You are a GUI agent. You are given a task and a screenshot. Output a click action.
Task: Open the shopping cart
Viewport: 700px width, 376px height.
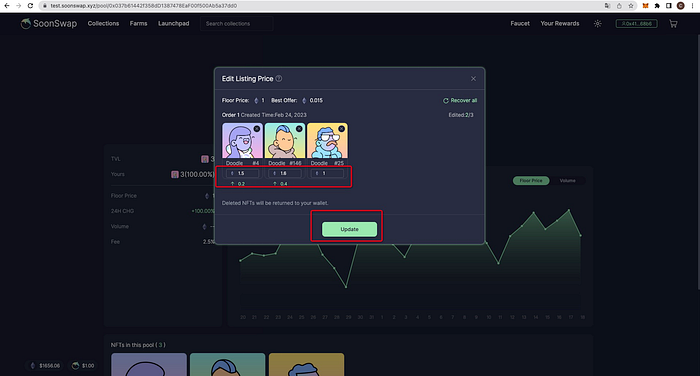(x=673, y=24)
